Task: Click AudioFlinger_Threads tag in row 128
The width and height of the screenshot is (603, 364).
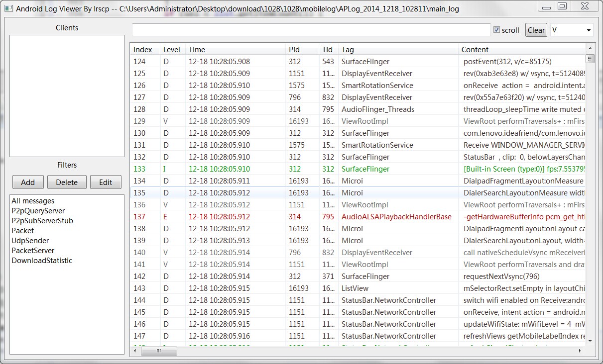Action: pos(378,109)
